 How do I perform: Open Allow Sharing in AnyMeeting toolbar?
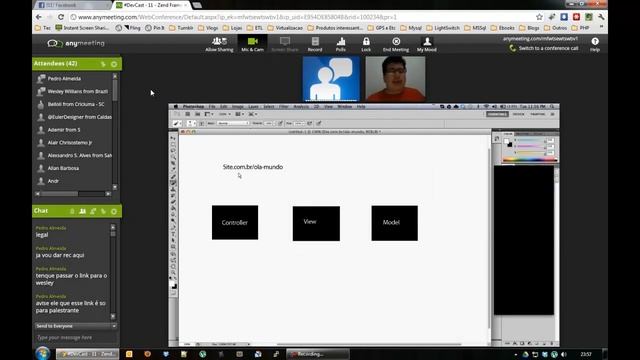pyautogui.click(x=219, y=44)
